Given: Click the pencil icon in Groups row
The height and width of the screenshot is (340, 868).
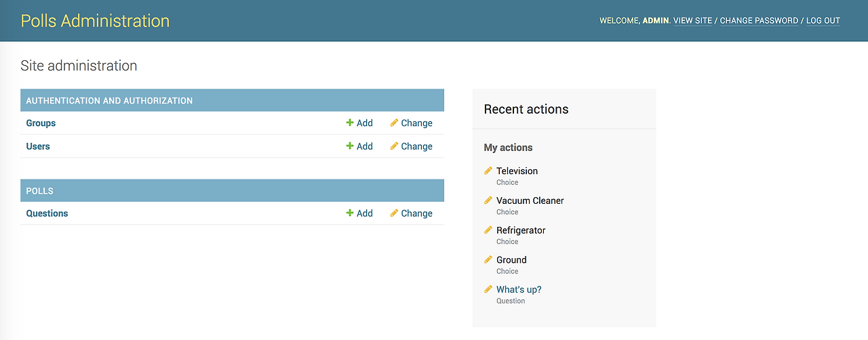Looking at the screenshot, I should pyautogui.click(x=394, y=123).
